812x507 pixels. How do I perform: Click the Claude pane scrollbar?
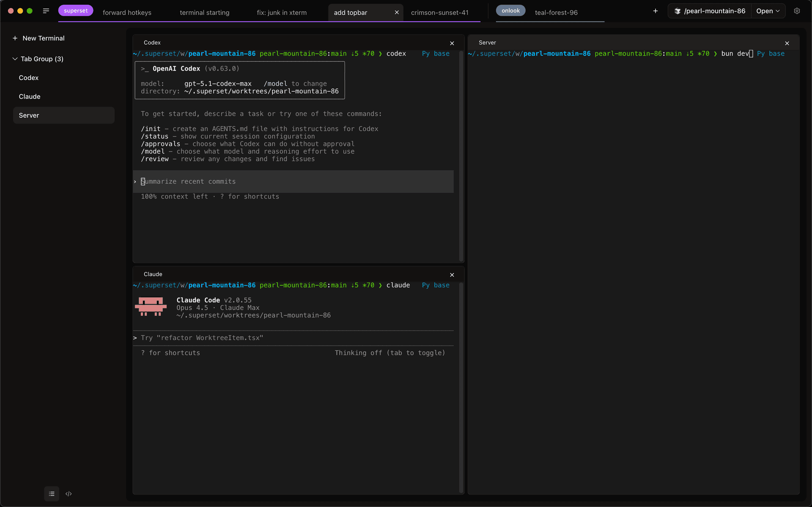click(461, 388)
